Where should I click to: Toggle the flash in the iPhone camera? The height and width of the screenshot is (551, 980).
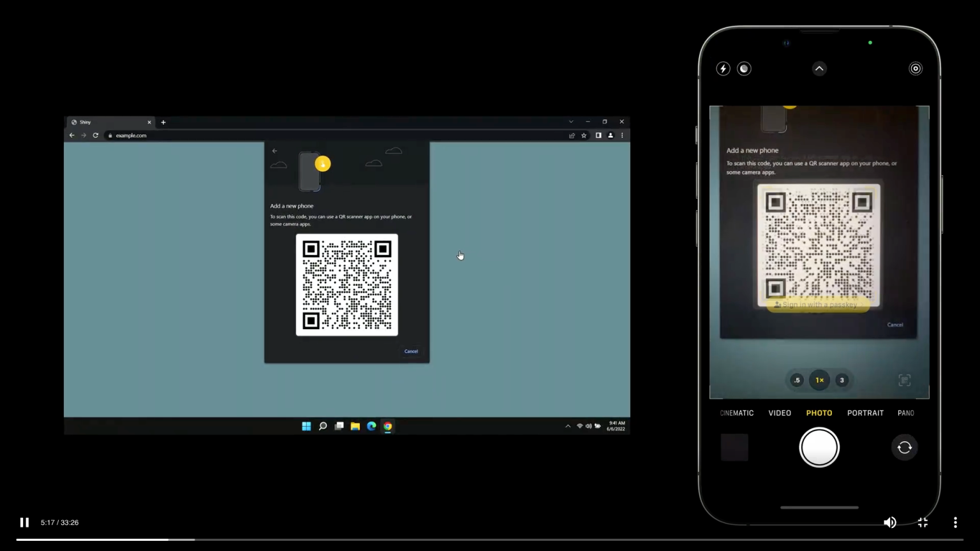click(x=723, y=68)
